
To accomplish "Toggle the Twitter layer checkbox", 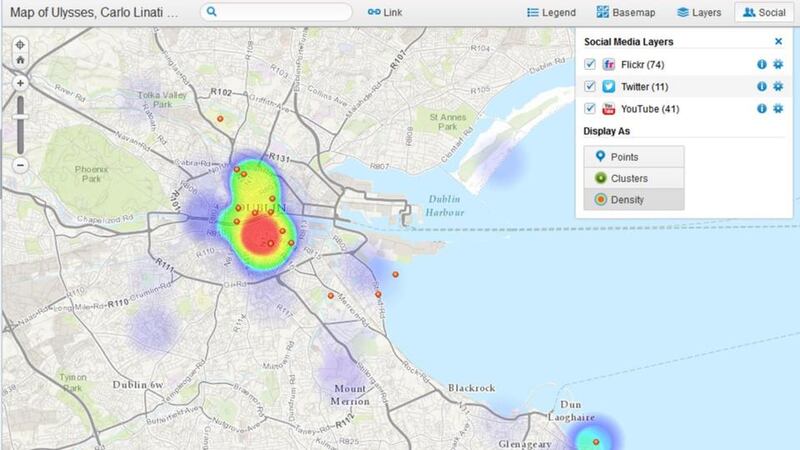I will [590, 87].
